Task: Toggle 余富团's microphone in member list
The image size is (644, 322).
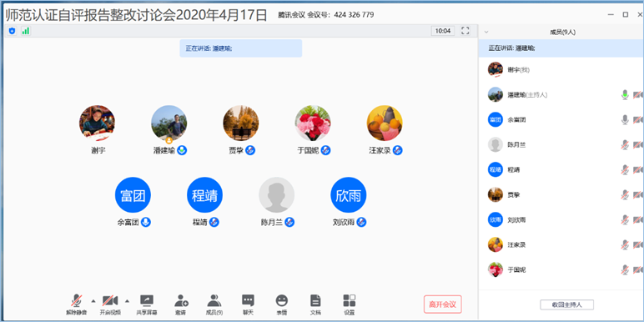Action: coord(625,119)
